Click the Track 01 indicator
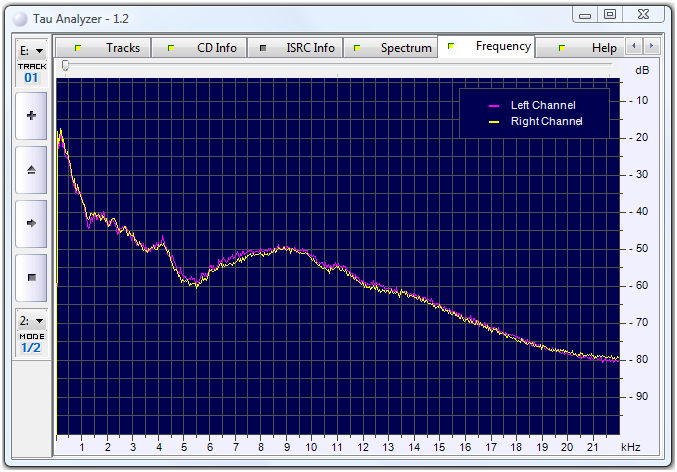677x472 pixels. click(x=30, y=72)
